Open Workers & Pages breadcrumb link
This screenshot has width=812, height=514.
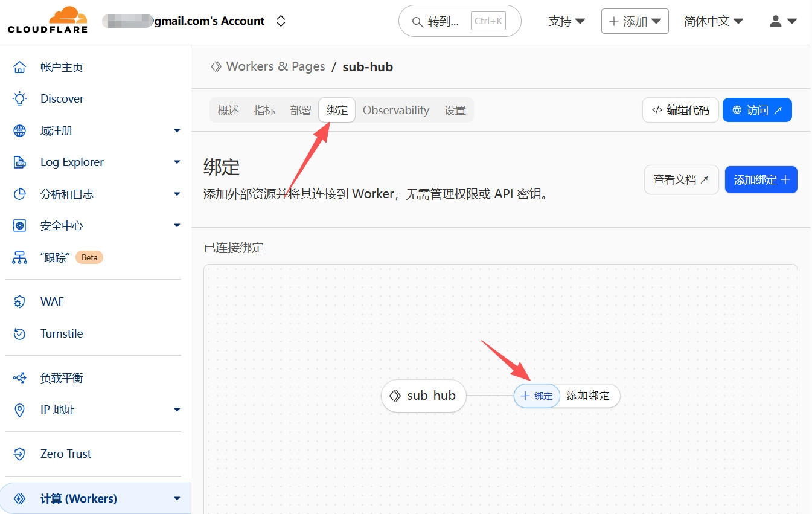(275, 66)
